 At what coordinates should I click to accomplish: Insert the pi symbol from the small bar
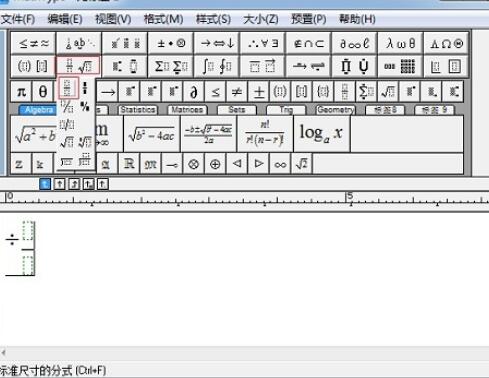(21, 91)
